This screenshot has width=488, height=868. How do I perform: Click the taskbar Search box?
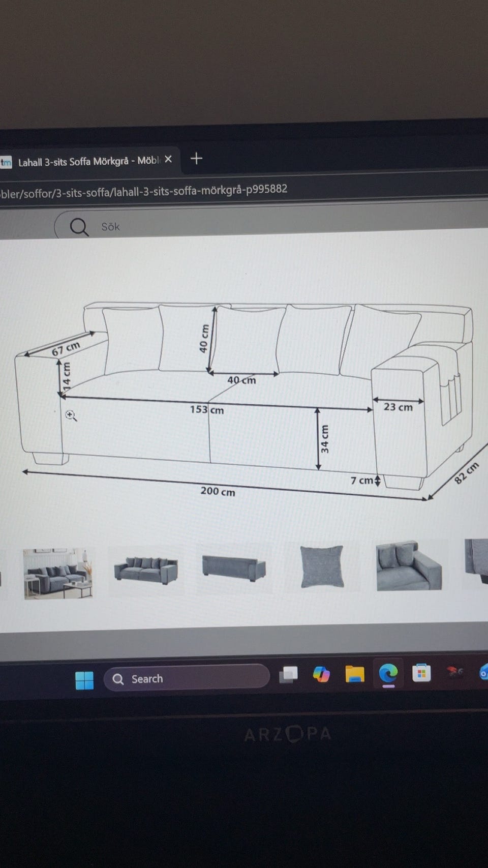pyautogui.click(x=187, y=678)
